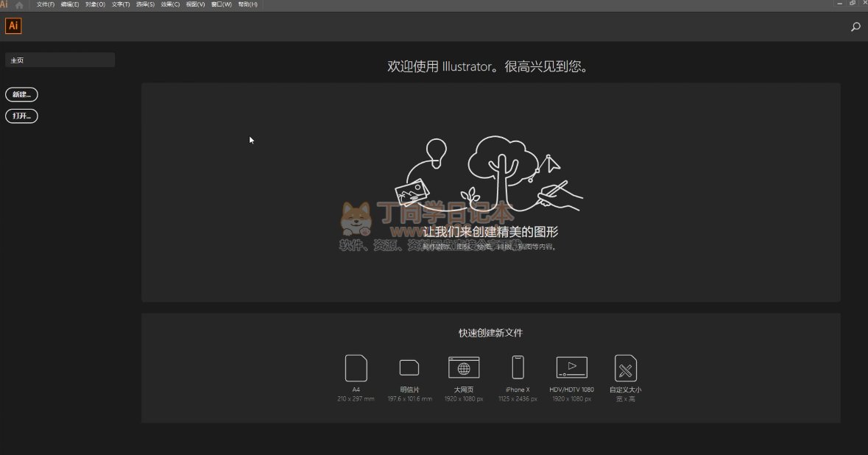Screen dimensions: 868x455
Task: Choose the 明信片 postcard preset icon
Action: 409,367
